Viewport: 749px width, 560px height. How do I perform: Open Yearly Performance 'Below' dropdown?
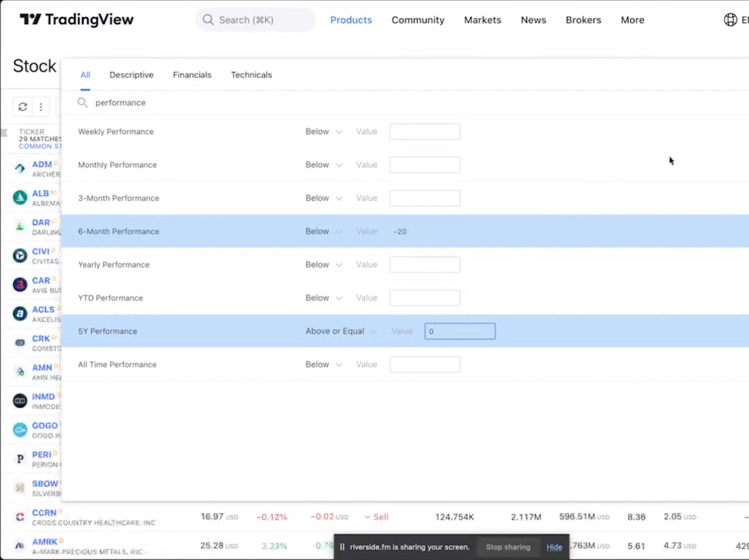pyautogui.click(x=324, y=265)
